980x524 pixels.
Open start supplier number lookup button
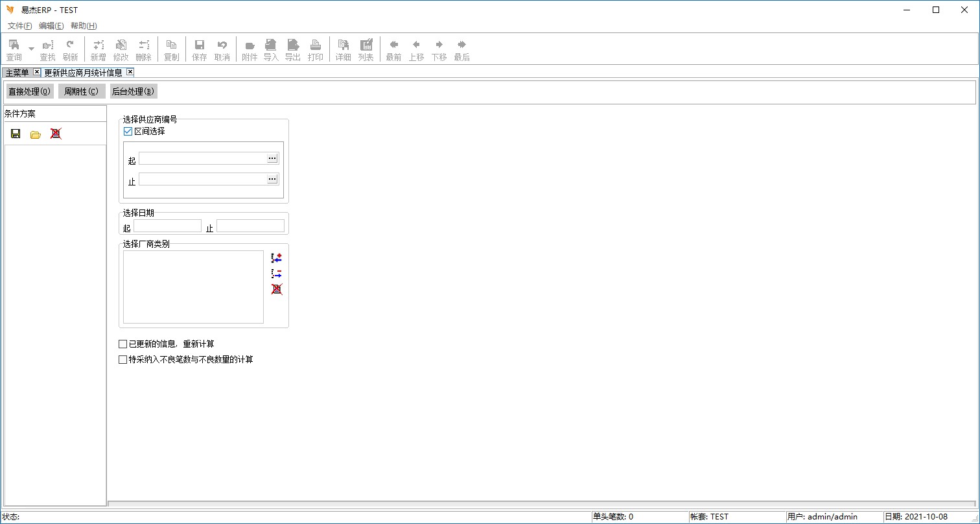272,158
